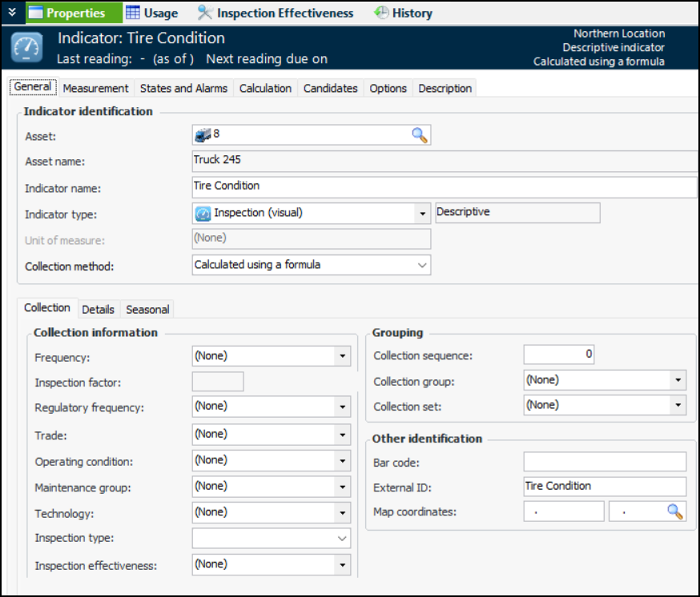Click the Collection sequence number field
700x597 pixels.
[x=559, y=354]
